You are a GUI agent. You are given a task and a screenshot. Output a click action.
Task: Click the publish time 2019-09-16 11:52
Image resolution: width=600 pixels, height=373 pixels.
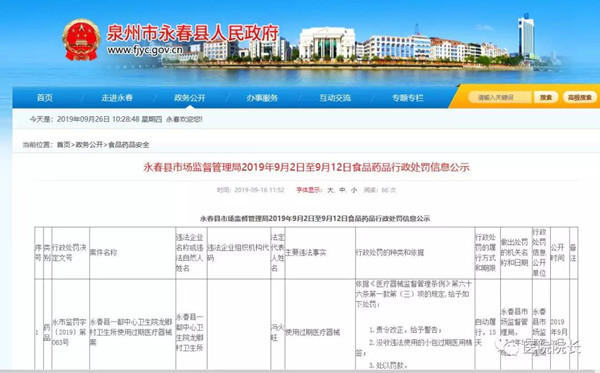point(259,190)
